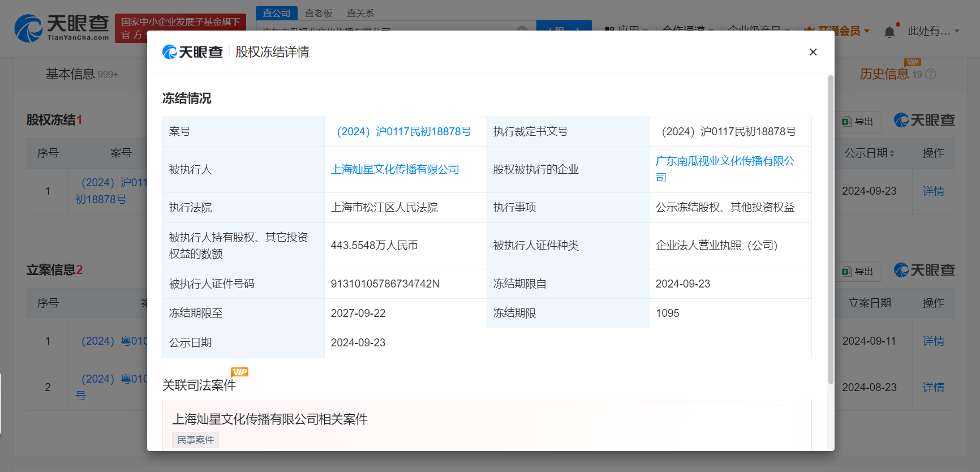
Task: Select court name 上海市松江区人民法院
Action: (384, 208)
